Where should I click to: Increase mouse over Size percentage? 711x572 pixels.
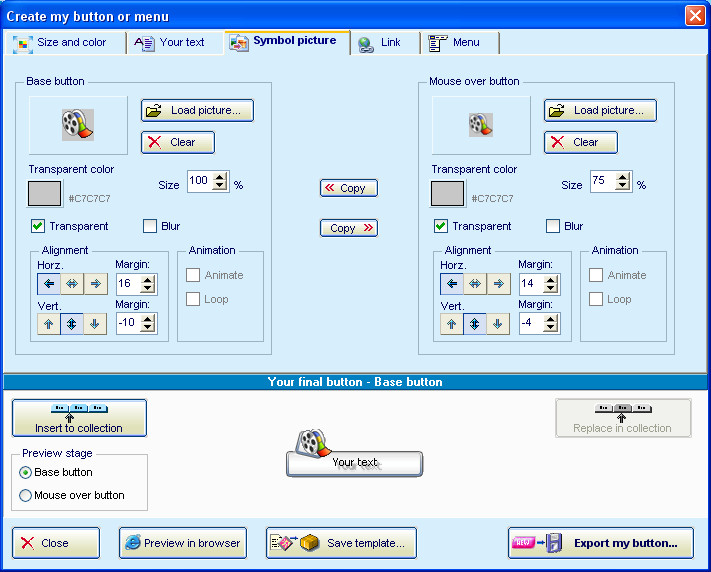623,177
